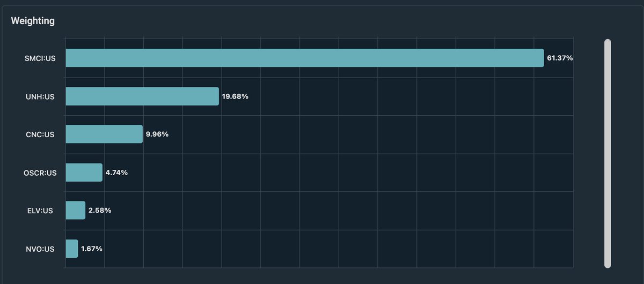Click the 9.96% value label
Image resolution: width=644 pixels, height=284 pixels.
(x=157, y=134)
